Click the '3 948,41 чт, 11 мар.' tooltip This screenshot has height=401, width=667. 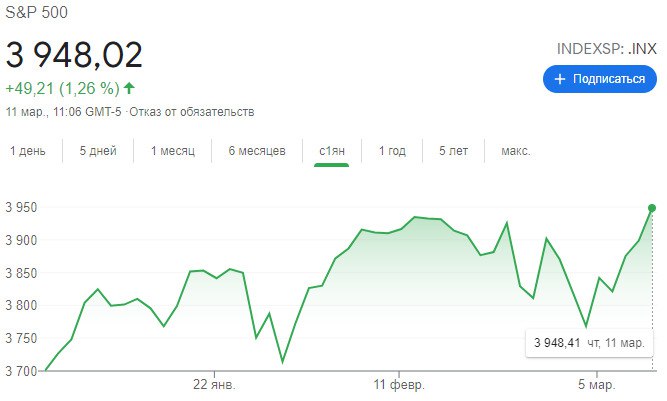click(589, 343)
